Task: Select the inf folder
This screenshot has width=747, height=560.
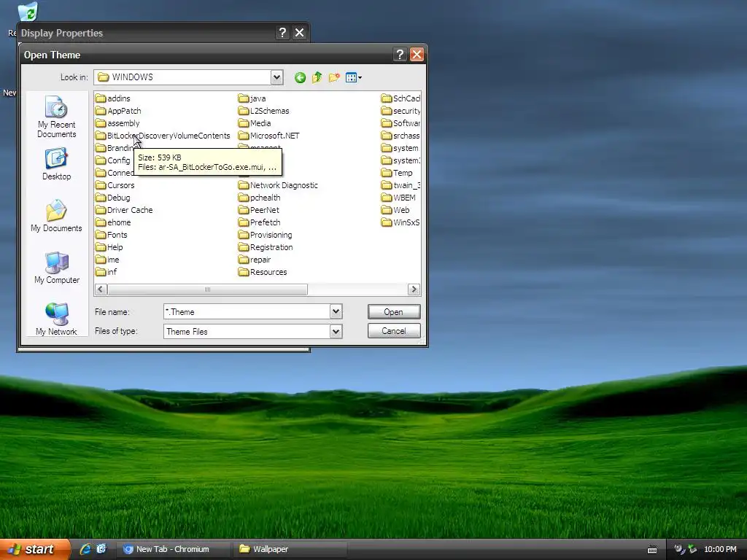Action: (x=107, y=272)
